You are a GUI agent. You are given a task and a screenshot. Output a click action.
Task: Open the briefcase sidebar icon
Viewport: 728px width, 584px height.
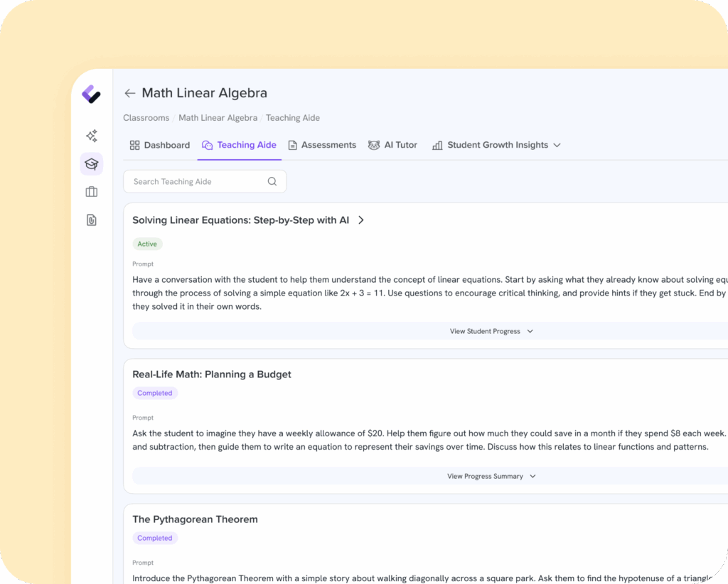[91, 192]
